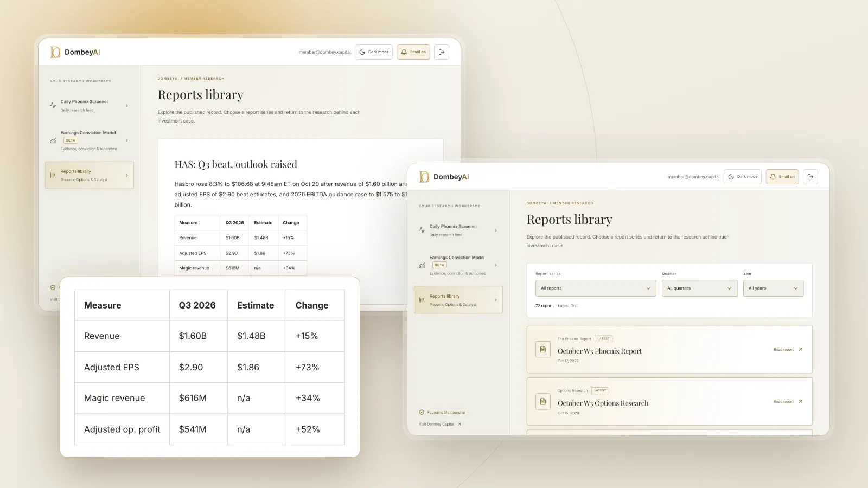Click the Reports library books icon in the HAS report window
The height and width of the screenshot is (488, 868).
click(x=53, y=175)
